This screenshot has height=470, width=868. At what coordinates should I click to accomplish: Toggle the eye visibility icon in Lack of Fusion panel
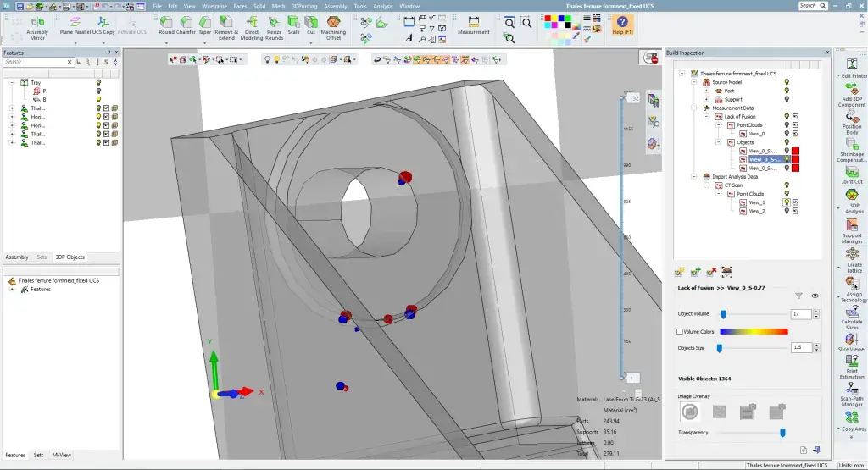click(x=815, y=296)
